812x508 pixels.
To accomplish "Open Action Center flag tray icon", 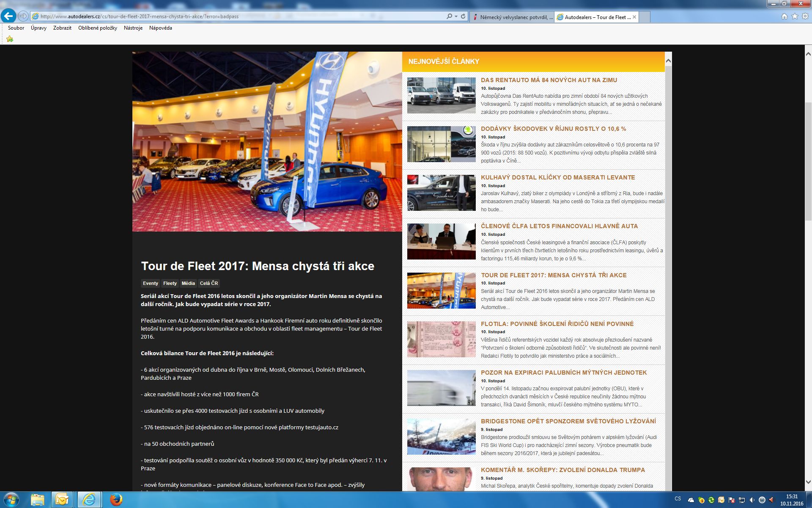I will [x=732, y=500].
